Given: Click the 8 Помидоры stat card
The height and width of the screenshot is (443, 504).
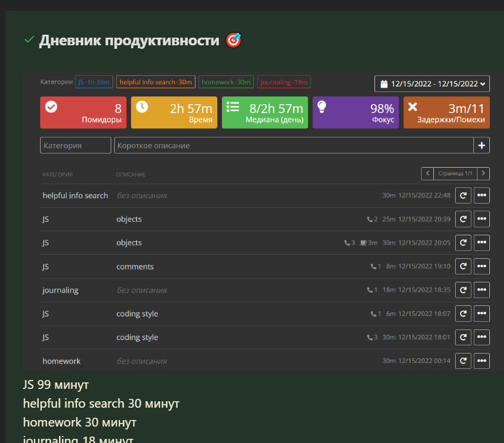Looking at the screenshot, I should 83,112.
